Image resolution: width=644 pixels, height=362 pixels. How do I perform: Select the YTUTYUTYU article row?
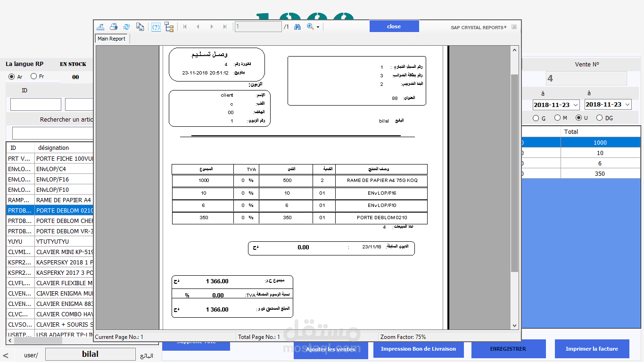pyautogui.click(x=50, y=241)
